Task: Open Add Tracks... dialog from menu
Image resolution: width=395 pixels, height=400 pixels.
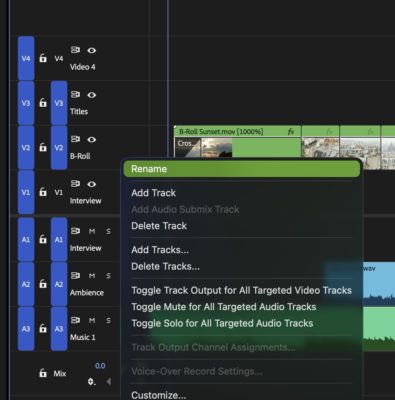Action: tap(242, 250)
